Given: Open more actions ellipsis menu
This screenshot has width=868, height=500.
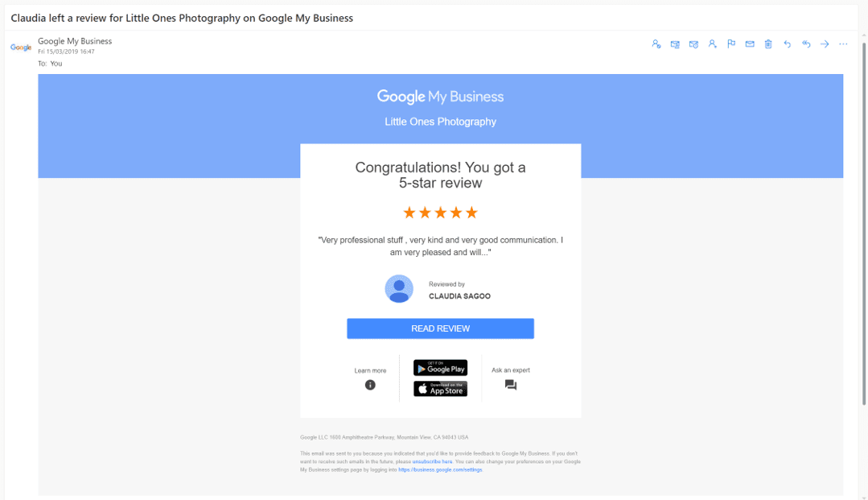Looking at the screenshot, I should (x=843, y=44).
